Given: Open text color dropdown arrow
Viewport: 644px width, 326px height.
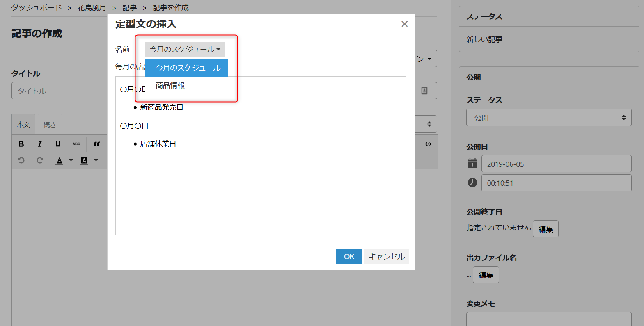Looking at the screenshot, I should tap(71, 160).
